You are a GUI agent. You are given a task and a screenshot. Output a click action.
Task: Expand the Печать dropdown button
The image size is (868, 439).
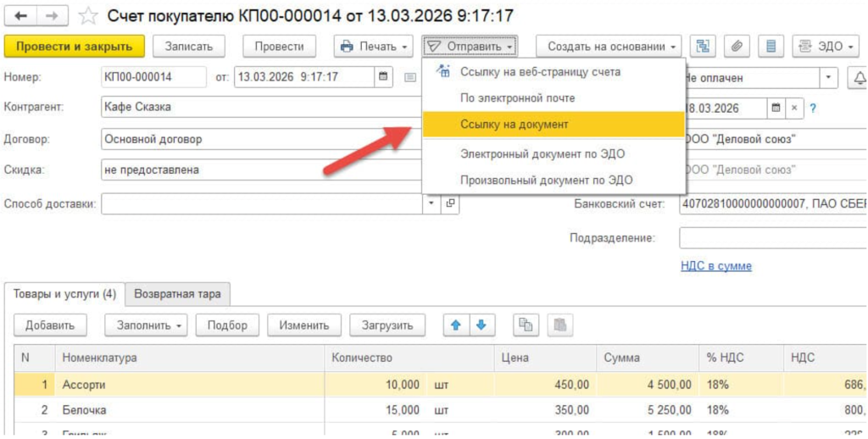tap(374, 47)
